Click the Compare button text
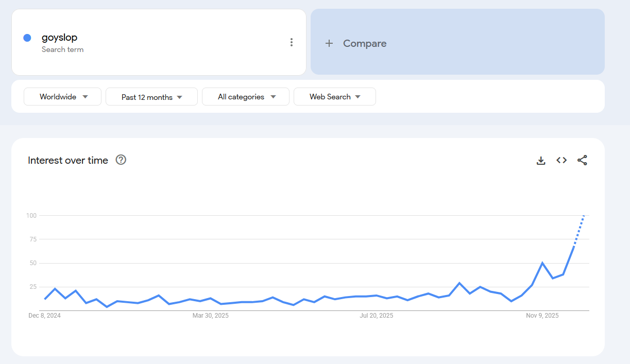 [x=365, y=43]
